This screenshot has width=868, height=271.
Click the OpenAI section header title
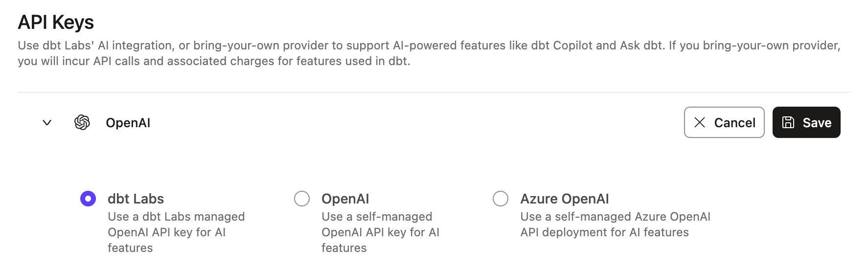tap(128, 123)
